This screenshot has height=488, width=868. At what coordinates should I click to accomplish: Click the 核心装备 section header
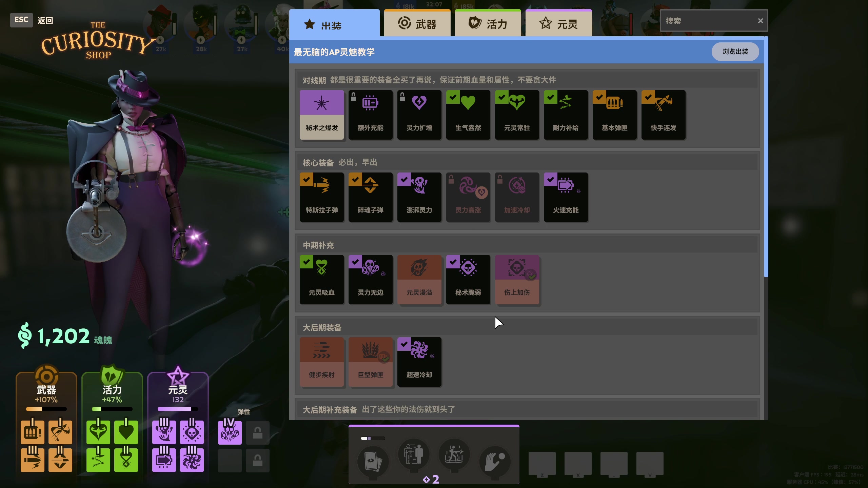(527, 162)
